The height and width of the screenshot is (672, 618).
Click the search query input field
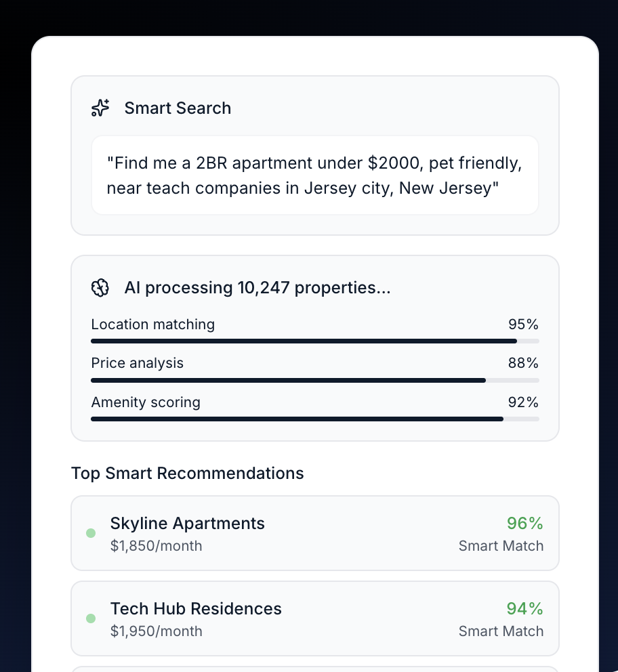tap(315, 175)
